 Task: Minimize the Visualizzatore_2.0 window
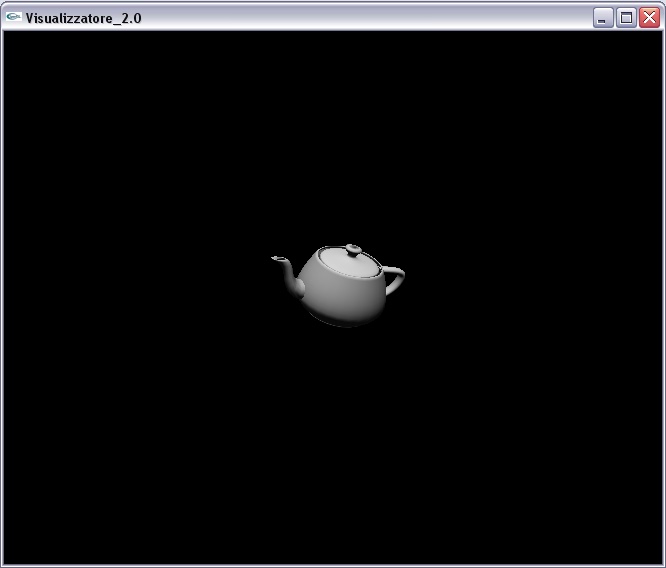click(603, 18)
